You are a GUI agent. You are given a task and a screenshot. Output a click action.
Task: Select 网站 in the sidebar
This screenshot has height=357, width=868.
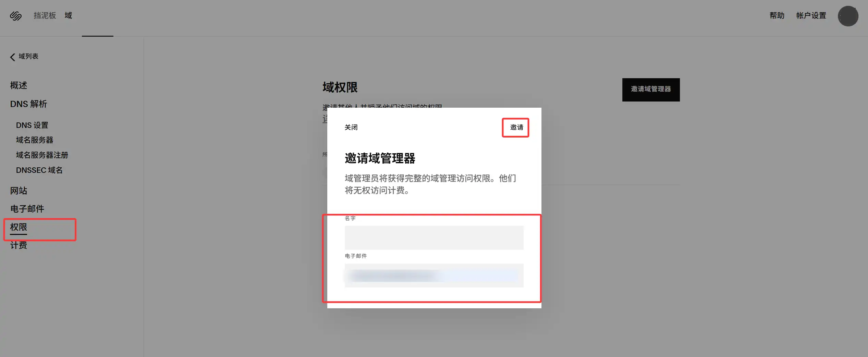19,191
